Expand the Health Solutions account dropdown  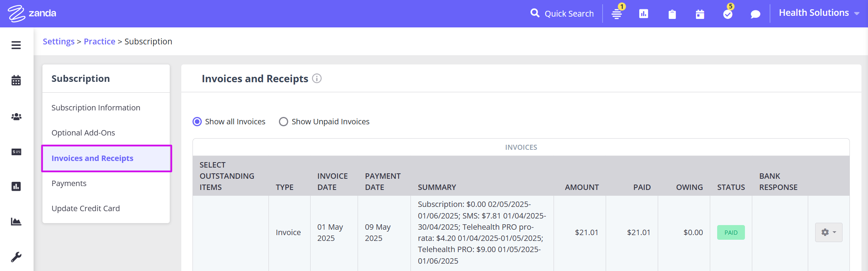point(819,13)
